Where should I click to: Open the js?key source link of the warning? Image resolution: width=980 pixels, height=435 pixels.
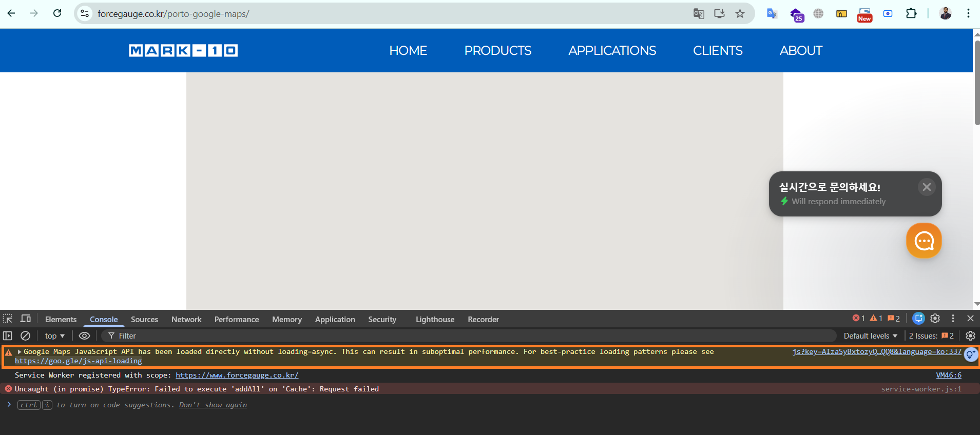click(x=877, y=352)
